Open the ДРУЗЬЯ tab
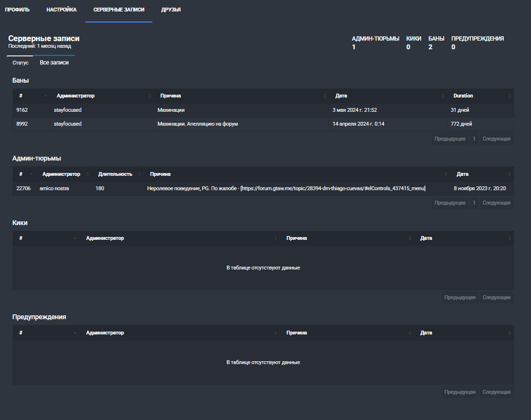The image size is (531, 420). click(x=171, y=10)
